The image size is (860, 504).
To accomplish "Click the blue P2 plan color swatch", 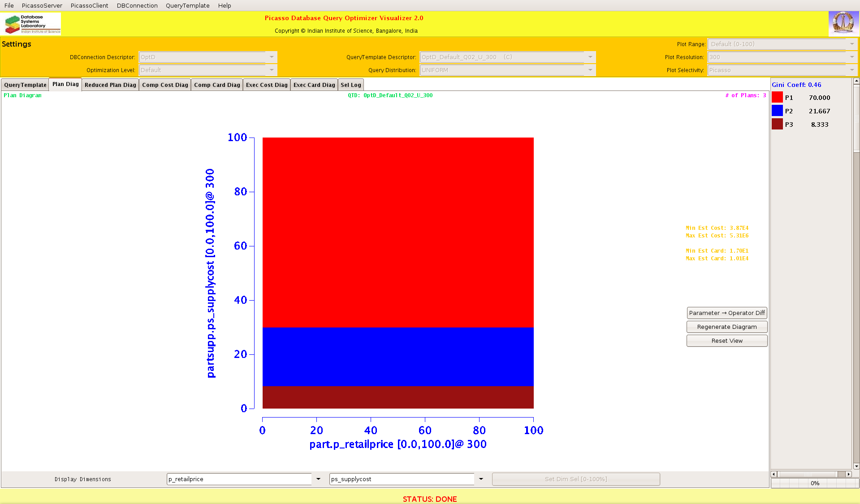I will click(777, 111).
